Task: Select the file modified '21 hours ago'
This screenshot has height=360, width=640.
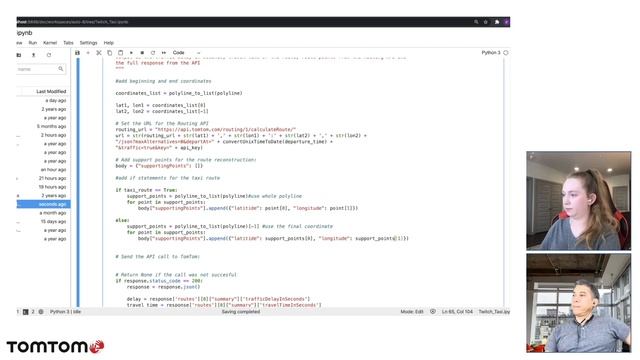Action: tap(43, 178)
